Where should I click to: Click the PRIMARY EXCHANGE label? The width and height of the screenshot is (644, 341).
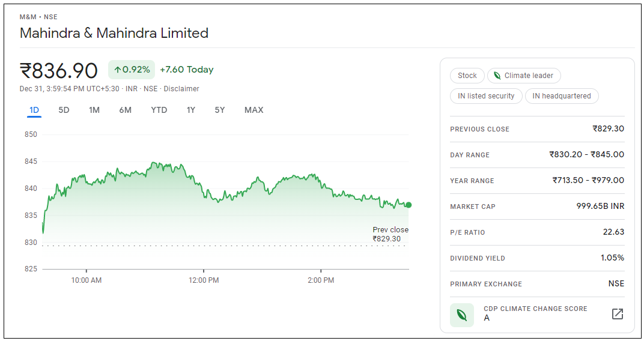[x=486, y=284]
